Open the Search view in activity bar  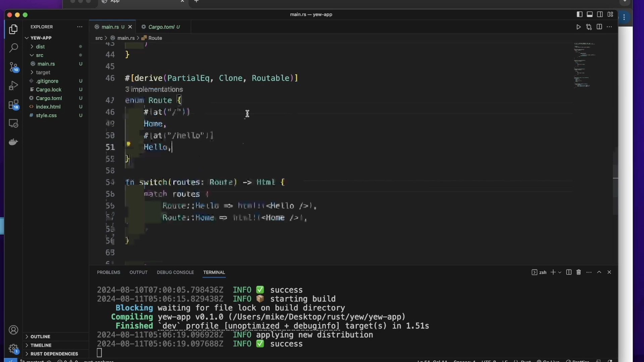(x=13, y=48)
